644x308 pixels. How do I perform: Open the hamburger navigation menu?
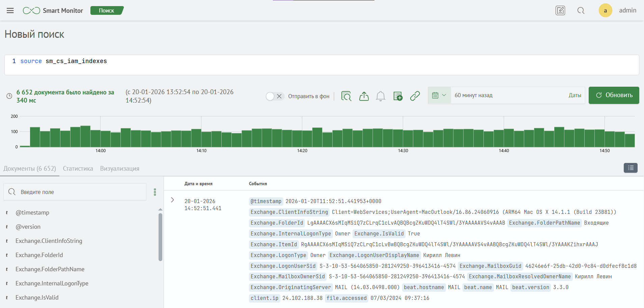10,10
